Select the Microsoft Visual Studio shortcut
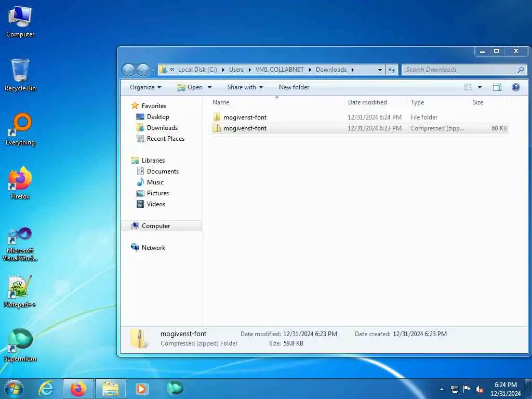The image size is (532, 399). point(20,244)
